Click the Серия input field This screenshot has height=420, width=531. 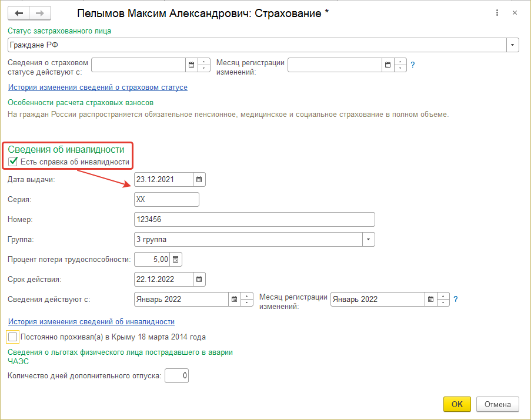(x=166, y=199)
